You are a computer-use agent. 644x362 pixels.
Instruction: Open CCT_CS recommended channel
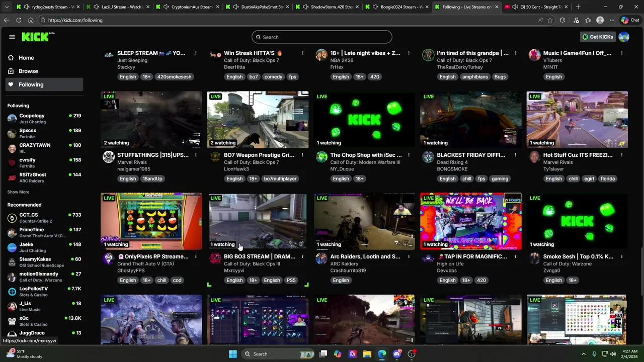pos(44,218)
